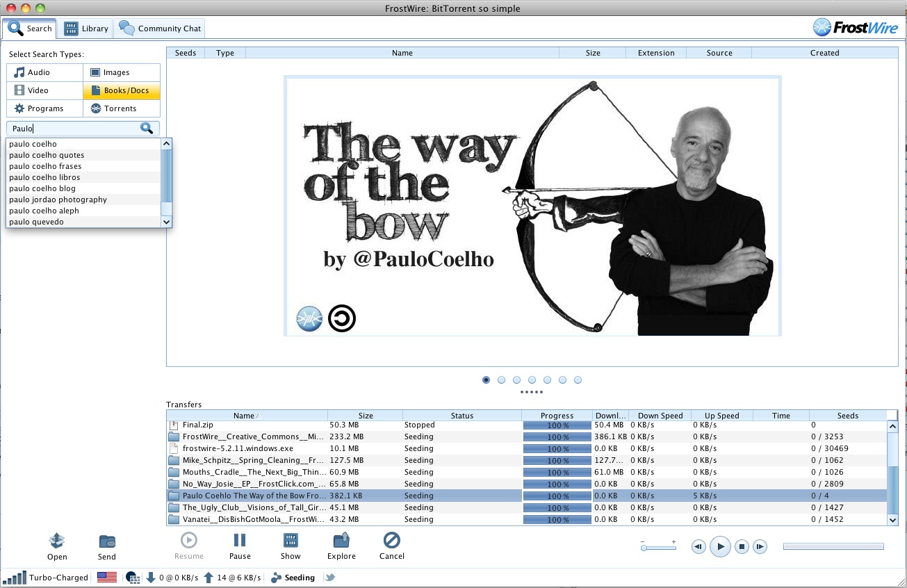Choose suggestion 'paulo coelho quotes'

(83, 155)
